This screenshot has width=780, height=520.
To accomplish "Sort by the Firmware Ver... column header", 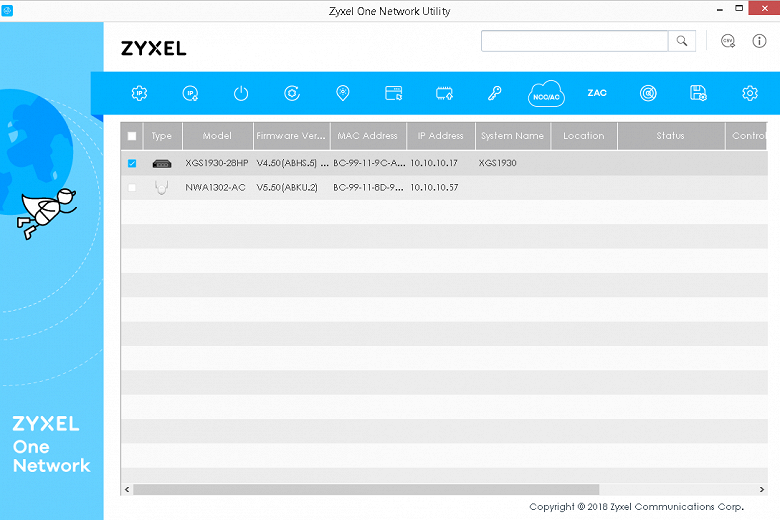I will pos(292,136).
